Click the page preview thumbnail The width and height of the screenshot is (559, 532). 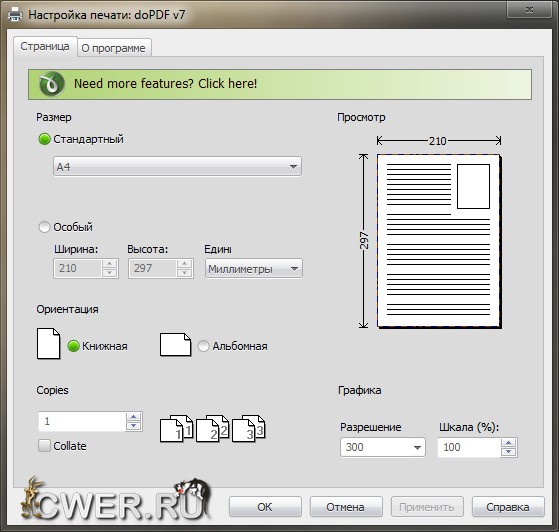[x=439, y=241]
